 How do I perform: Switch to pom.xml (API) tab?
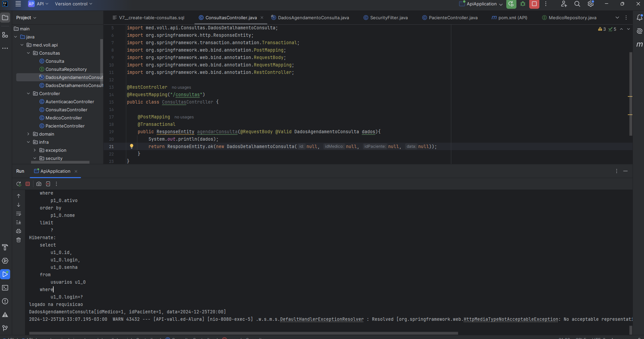509,18
